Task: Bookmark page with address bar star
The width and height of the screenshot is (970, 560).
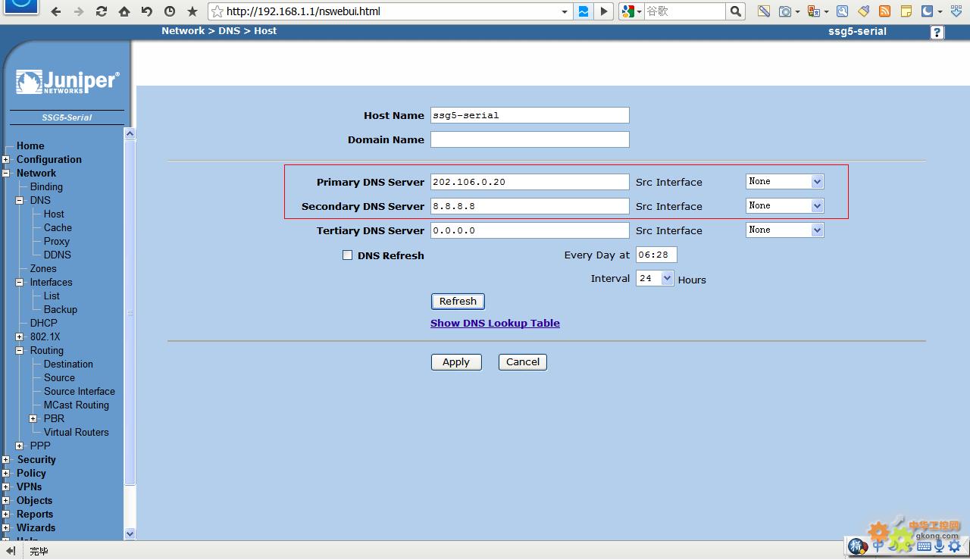Action: (217, 11)
